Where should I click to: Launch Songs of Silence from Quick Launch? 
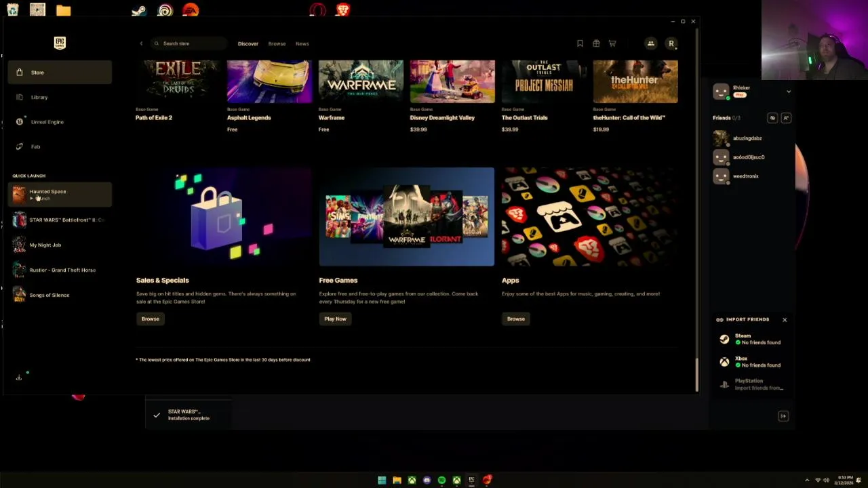click(60, 295)
